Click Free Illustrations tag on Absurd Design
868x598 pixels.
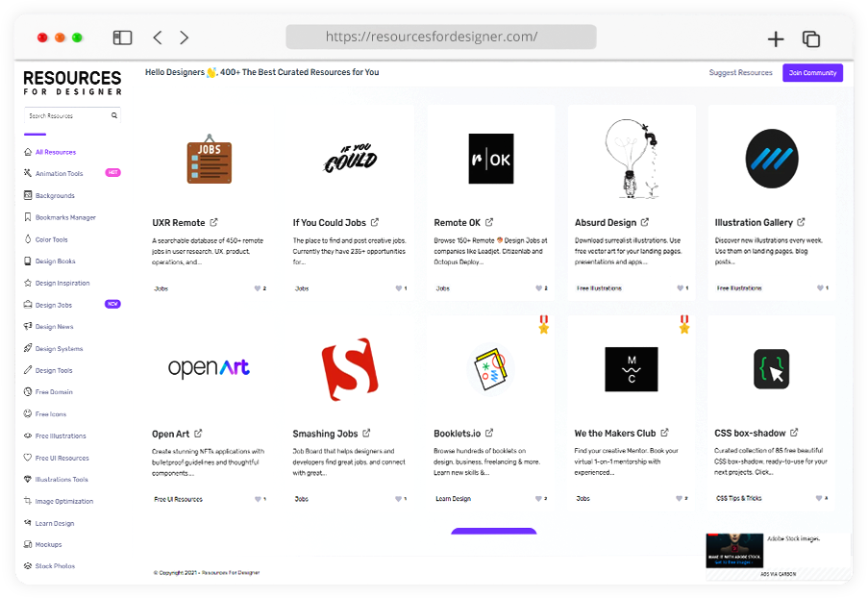click(x=600, y=288)
